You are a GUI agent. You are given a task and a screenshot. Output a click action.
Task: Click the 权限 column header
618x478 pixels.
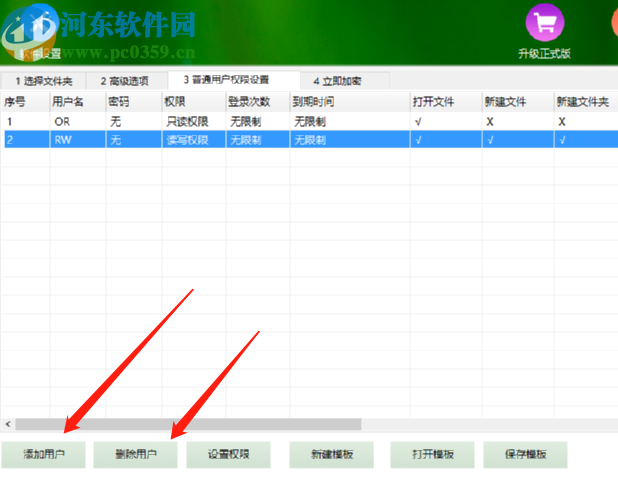coord(194,102)
